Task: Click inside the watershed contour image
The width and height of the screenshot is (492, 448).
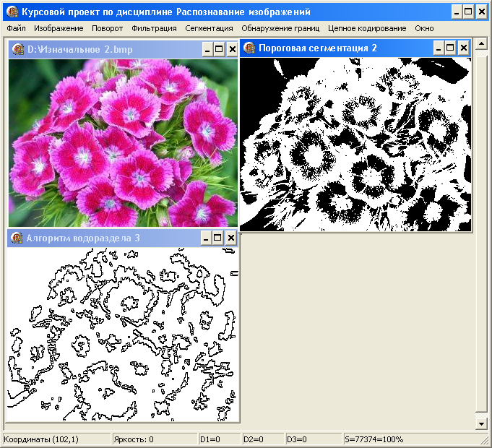Action: tap(123, 335)
